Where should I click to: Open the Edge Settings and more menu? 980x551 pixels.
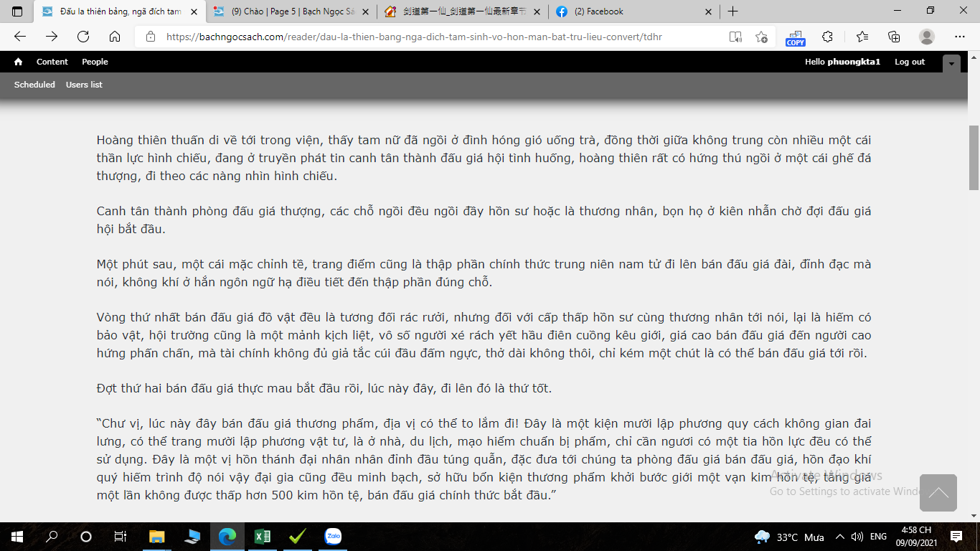tap(960, 37)
